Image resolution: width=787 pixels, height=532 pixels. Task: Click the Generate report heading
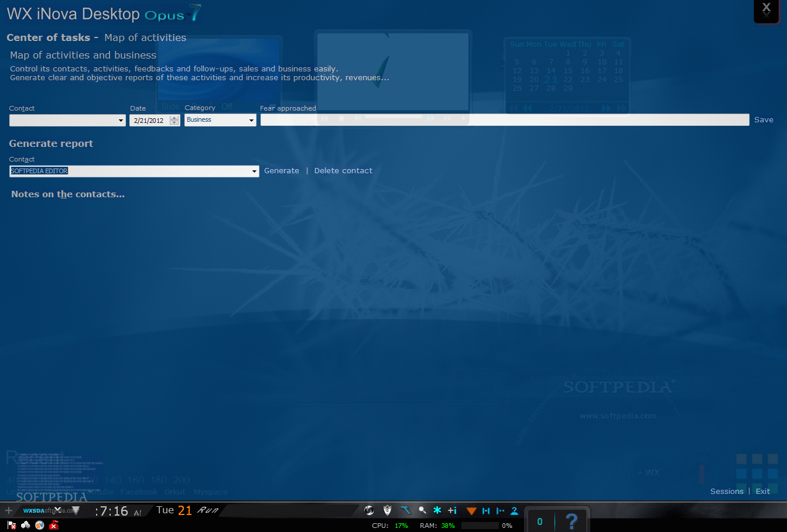coord(51,143)
